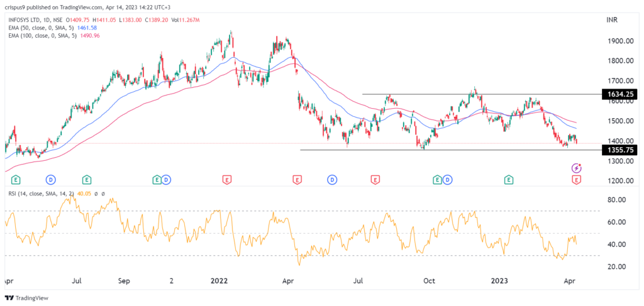The width and height of the screenshot is (644, 306).
Task: Open the green E earnings marker above the 2023 label
Action: [x=508, y=180]
